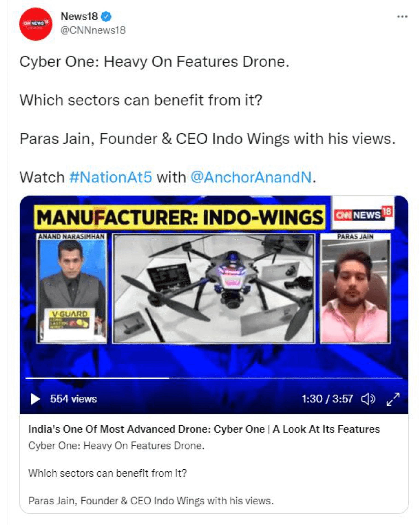Click the Paras Jain video panel

(355, 289)
